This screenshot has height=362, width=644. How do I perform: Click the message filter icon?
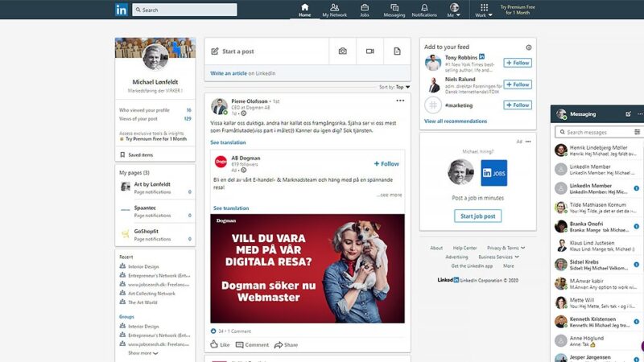[637, 132]
